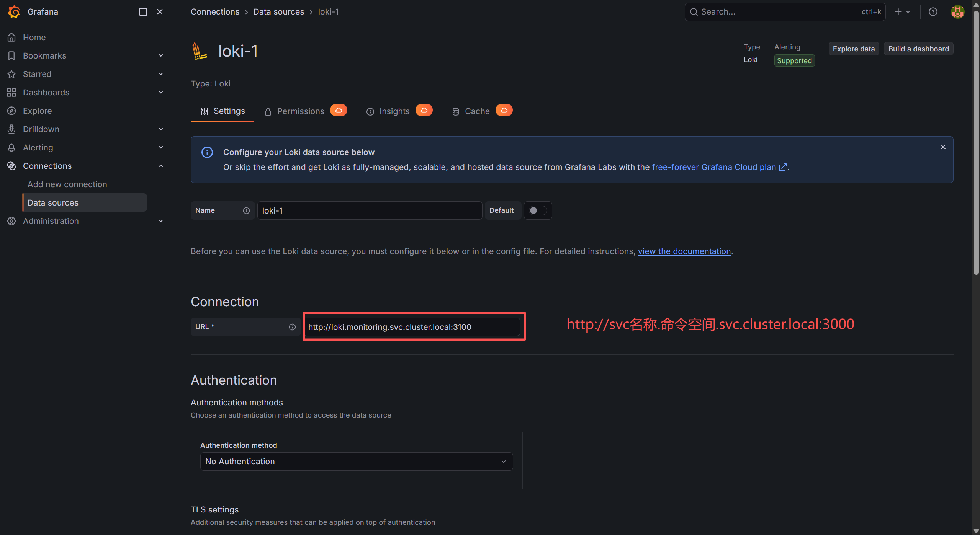The image size is (980, 535).
Task: Switch to the Permissions tab
Action: click(x=306, y=111)
